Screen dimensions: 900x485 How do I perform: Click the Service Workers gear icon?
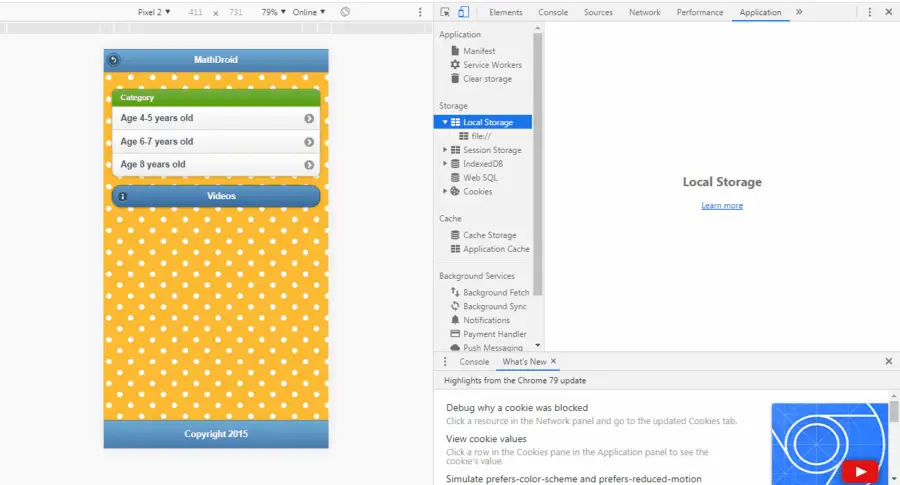[455, 64]
